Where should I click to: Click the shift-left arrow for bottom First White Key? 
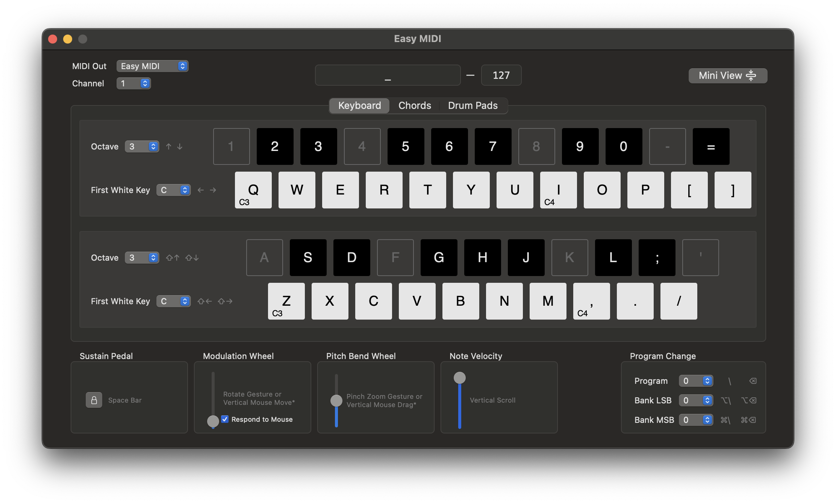tap(204, 301)
